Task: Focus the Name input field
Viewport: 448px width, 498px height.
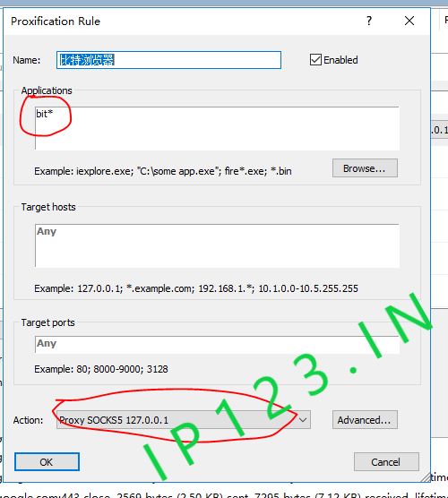Action: [168, 60]
